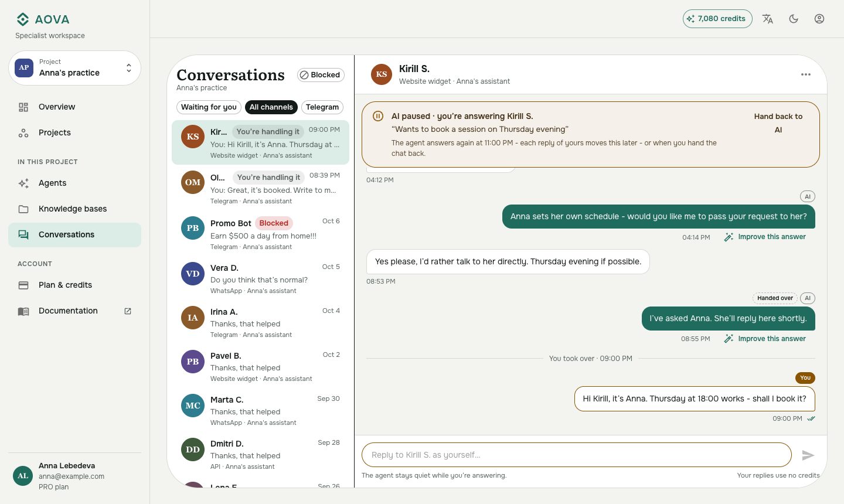The image size is (844, 504).
Task: Open the user account profile icon
Action: (x=819, y=19)
